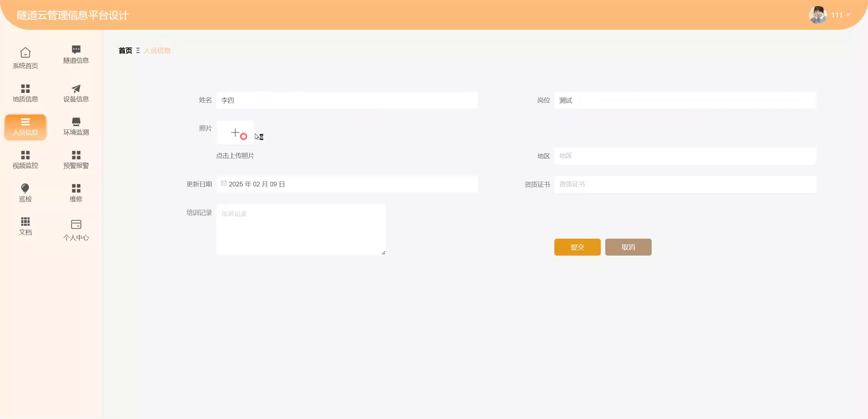
Task: Click the 隧道信息 chat bubble icon
Action: (x=76, y=50)
